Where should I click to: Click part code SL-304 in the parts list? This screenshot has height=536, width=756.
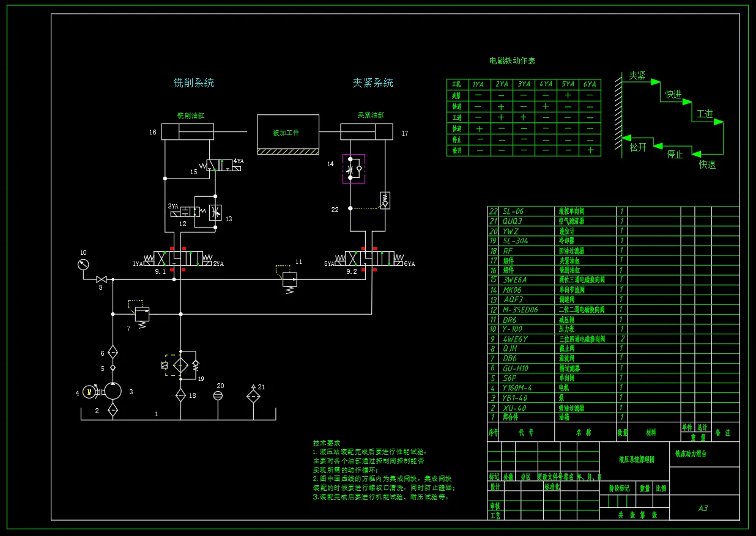point(516,241)
